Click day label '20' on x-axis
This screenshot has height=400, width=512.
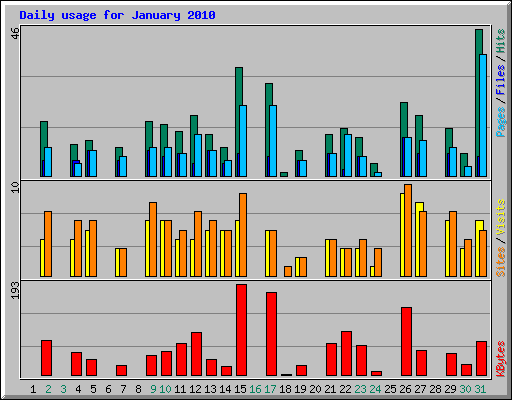click(315, 389)
